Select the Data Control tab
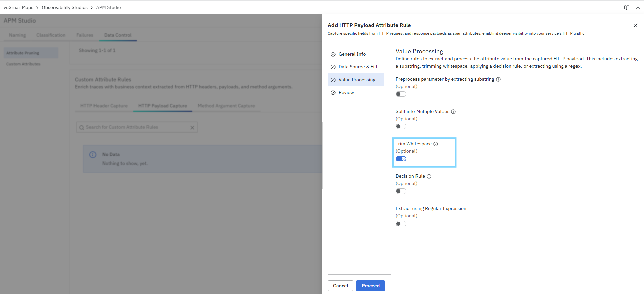This screenshot has height=294, width=644. [x=118, y=35]
